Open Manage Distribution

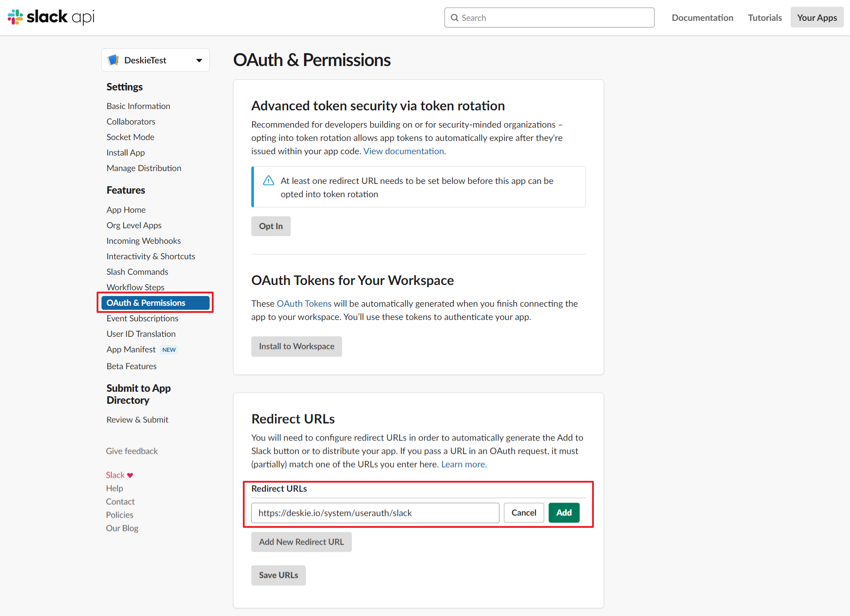144,168
